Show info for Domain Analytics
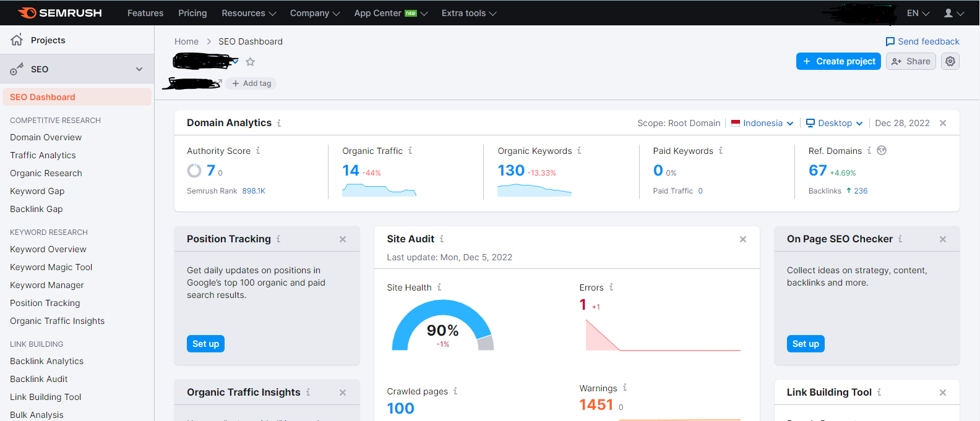Image resolution: width=980 pixels, height=421 pixels. tap(279, 123)
